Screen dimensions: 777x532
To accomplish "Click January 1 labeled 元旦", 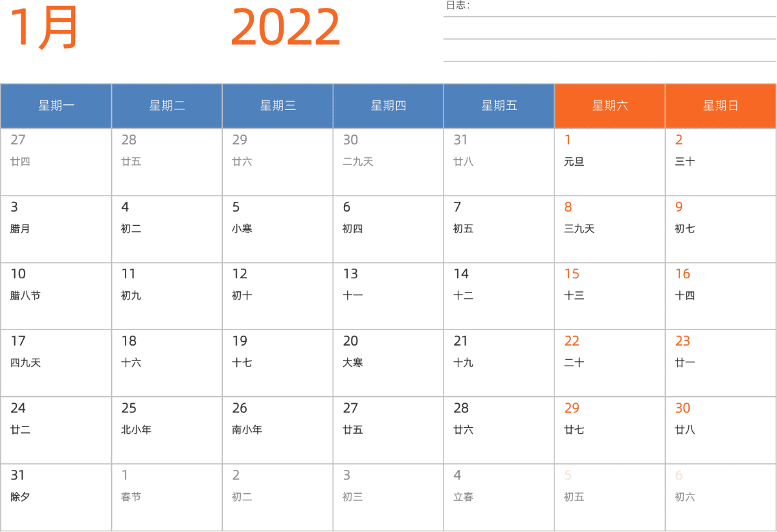I will 610,162.
